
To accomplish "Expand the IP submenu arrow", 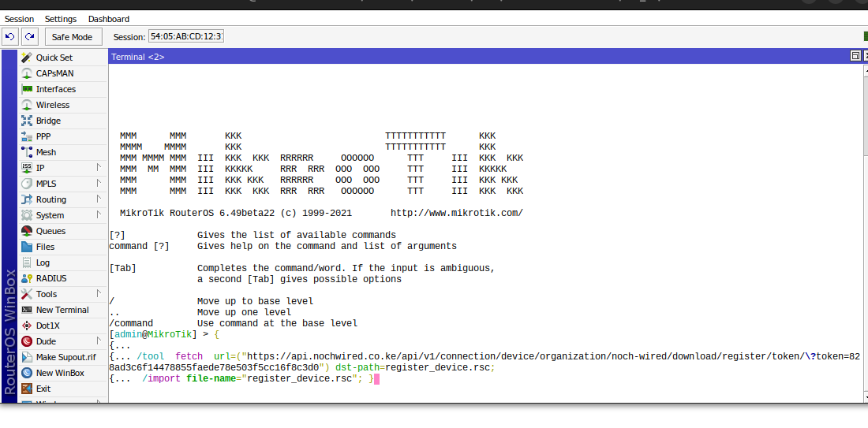I will (99, 168).
